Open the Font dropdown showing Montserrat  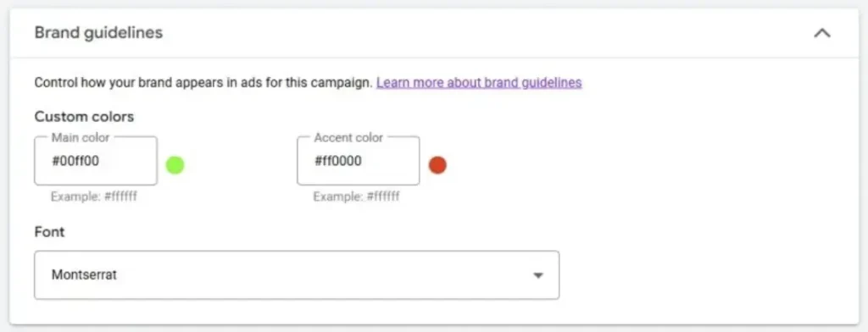click(x=297, y=275)
